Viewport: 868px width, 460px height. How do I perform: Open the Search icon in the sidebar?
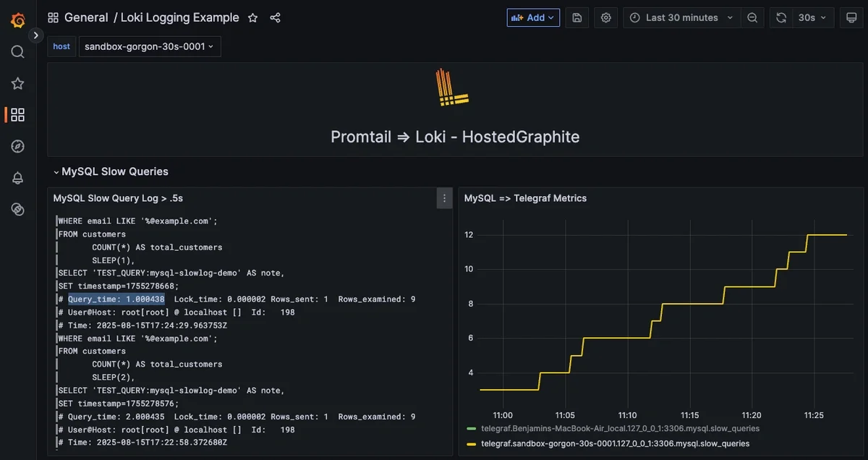pyautogui.click(x=18, y=51)
